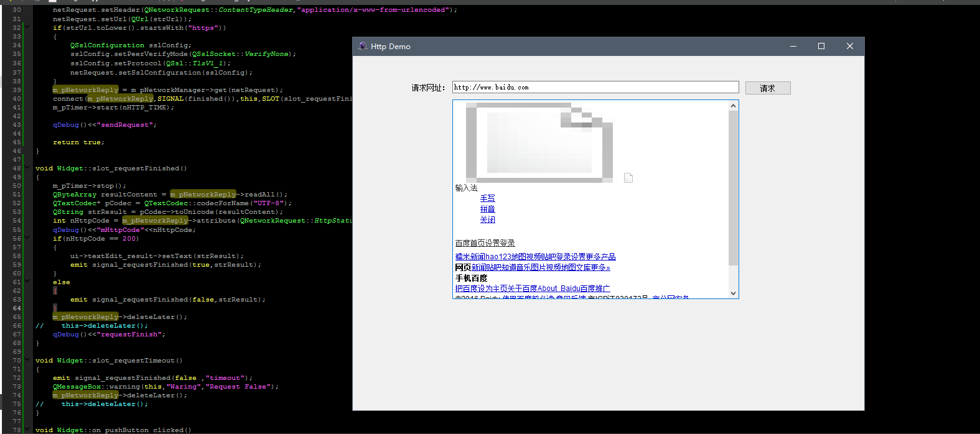The height and width of the screenshot is (434, 980).
Task: Close the Http Demo window
Action: pos(850,46)
